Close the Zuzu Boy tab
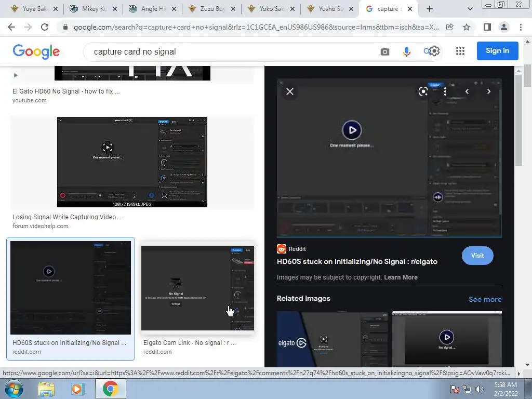 tap(233, 9)
